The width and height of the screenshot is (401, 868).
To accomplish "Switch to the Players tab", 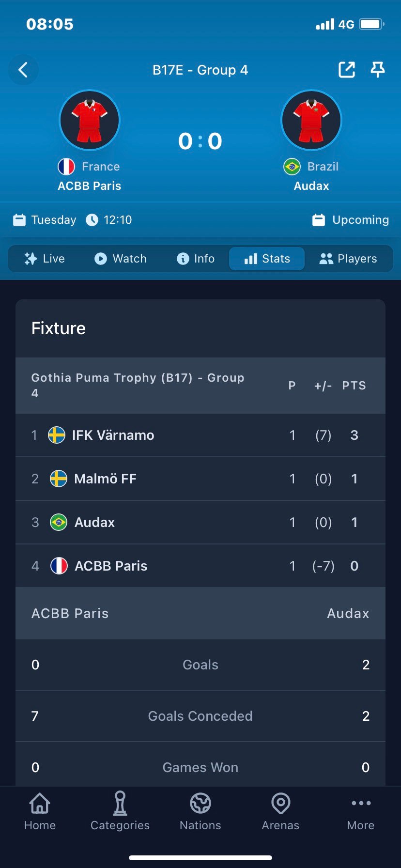I will [x=348, y=259].
